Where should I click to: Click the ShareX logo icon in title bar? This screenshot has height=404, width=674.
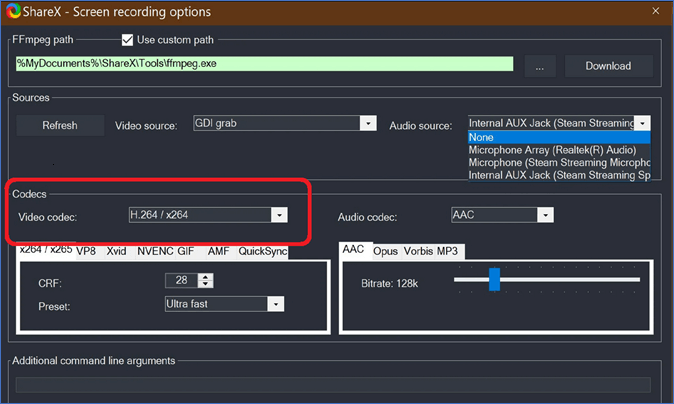coord(16,12)
